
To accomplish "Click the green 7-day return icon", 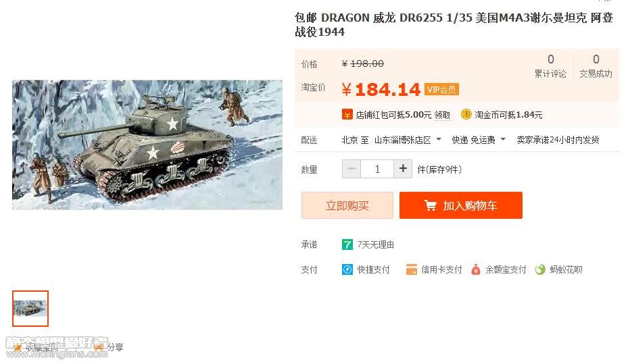I will click(347, 244).
